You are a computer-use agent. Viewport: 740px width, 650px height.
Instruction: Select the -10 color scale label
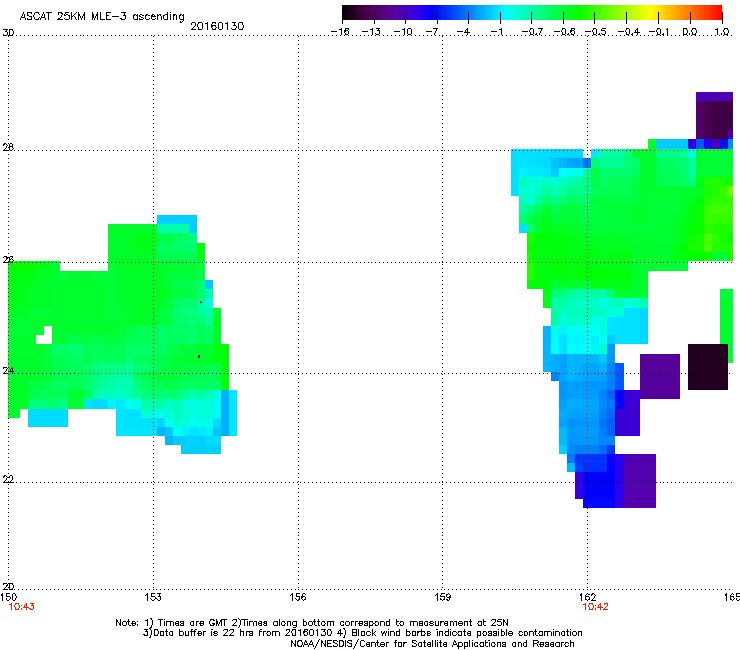click(x=403, y=32)
